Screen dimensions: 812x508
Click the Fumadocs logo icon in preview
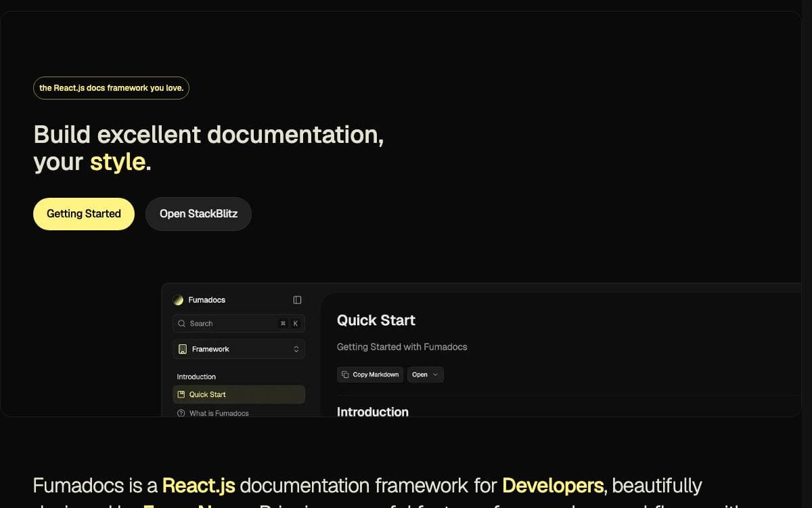178,300
